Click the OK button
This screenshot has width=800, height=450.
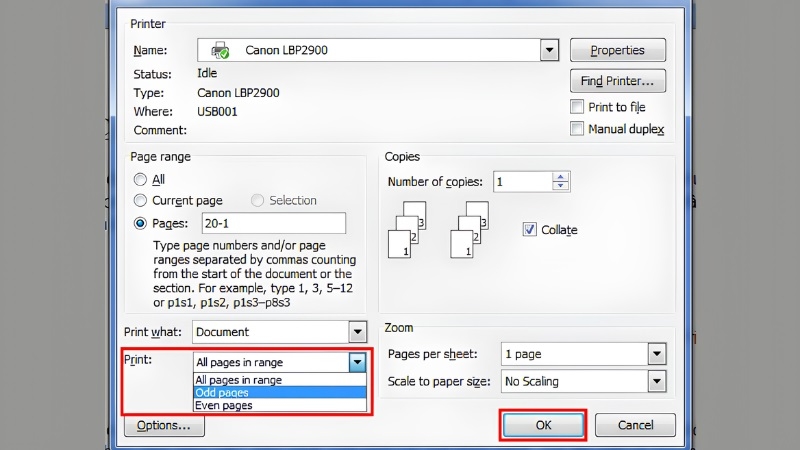tap(543, 425)
